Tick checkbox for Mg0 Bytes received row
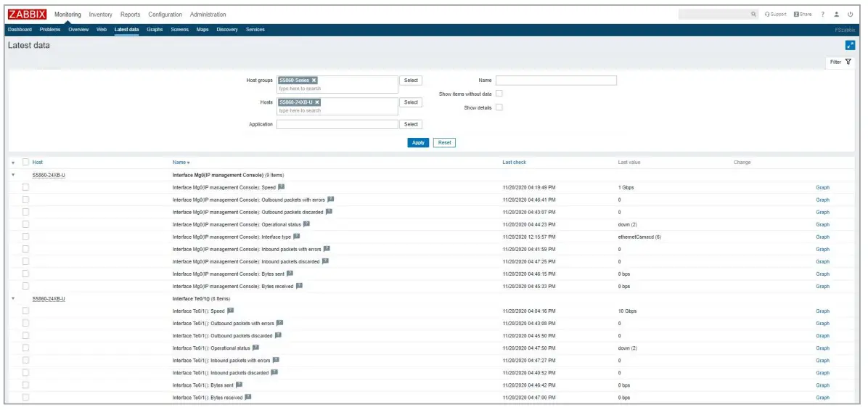The image size is (868, 410). [x=25, y=286]
